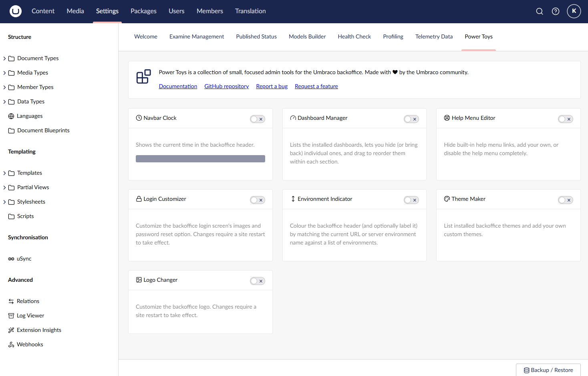Click the Log Viewer box icon

[x=11, y=316]
